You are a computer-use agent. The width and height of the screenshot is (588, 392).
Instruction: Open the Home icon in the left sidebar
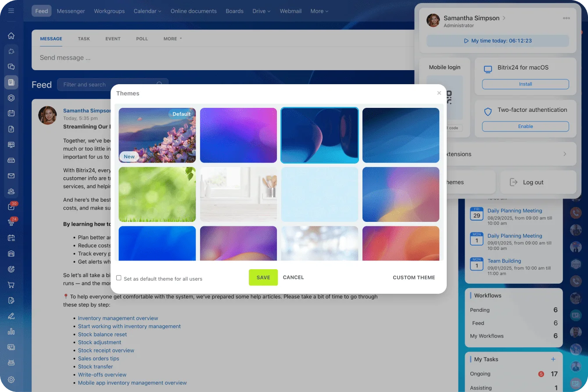coord(11,36)
